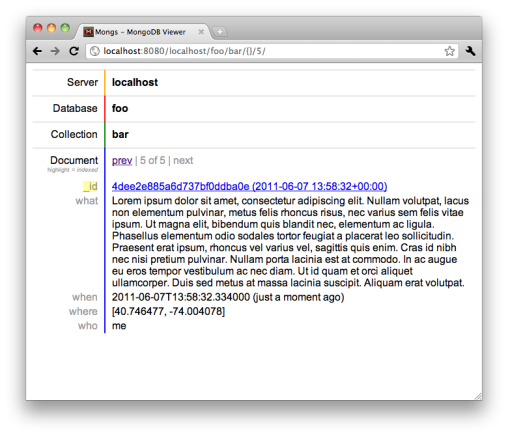This screenshot has width=508, height=436.
Task: Click the 'highlight = indexed' note
Action: click(x=73, y=170)
